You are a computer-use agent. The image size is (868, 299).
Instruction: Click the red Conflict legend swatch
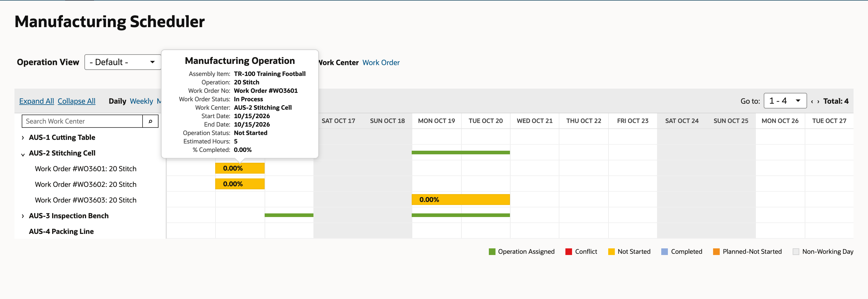pos(568,251)
